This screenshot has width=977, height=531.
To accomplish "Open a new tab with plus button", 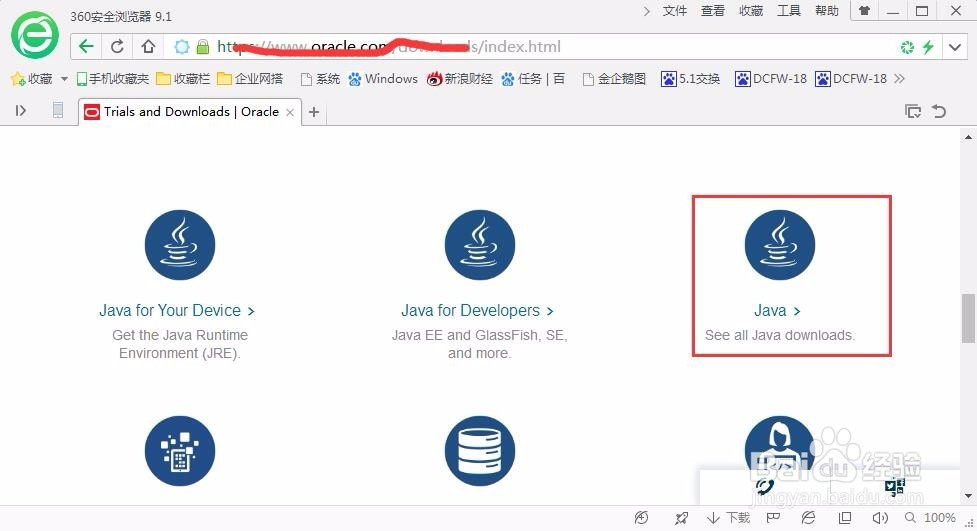I will click(x=314, y=112).
